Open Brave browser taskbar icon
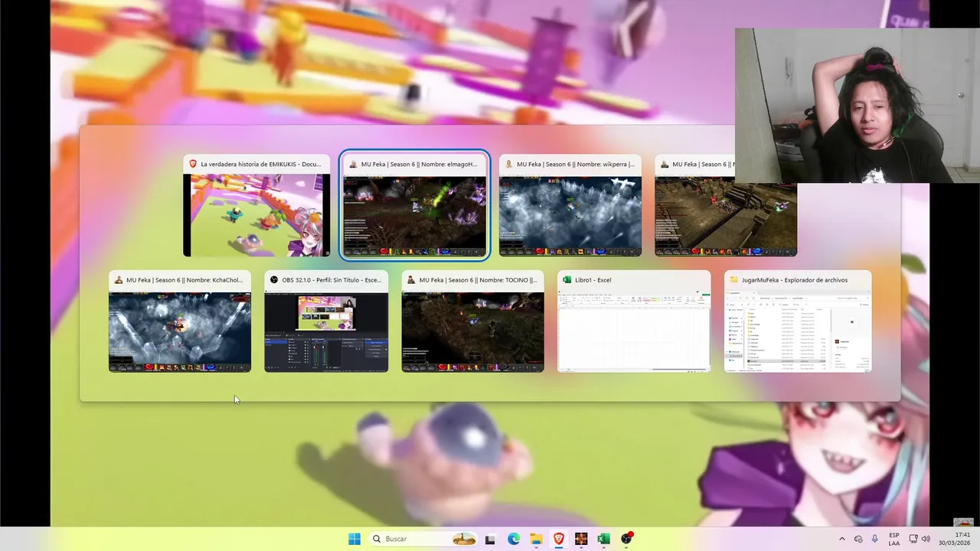The width and height of the screenshot is (980, 551). [559, 539]
